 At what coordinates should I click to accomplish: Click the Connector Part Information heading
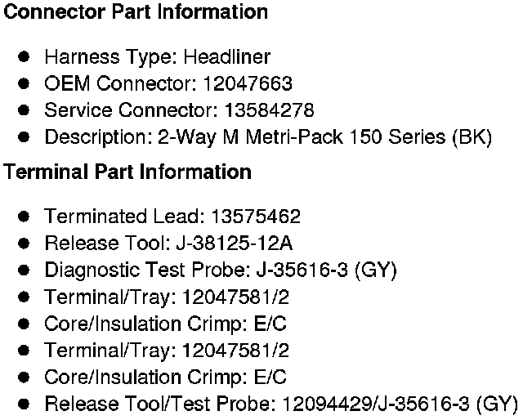tap(136, 12)
